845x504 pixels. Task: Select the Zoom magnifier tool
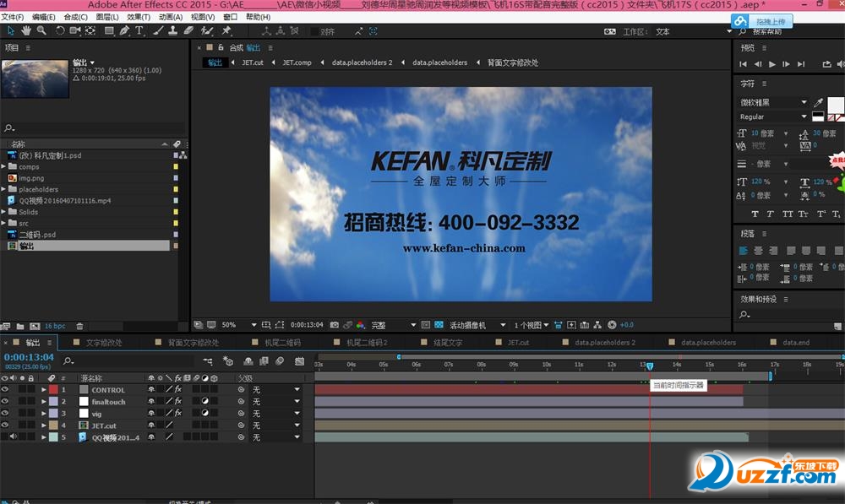pyautogui.click(x=41, y=31)
